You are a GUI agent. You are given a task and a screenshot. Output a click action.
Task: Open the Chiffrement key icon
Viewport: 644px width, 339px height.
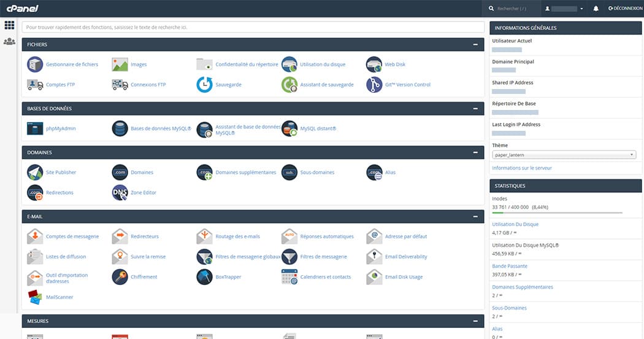[120, 277]
